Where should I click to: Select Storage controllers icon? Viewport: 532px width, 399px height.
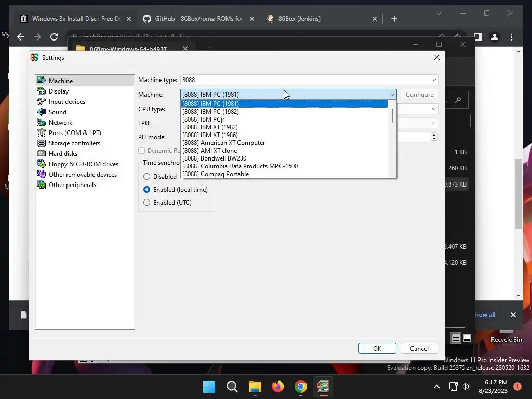[x=42, y=143]
